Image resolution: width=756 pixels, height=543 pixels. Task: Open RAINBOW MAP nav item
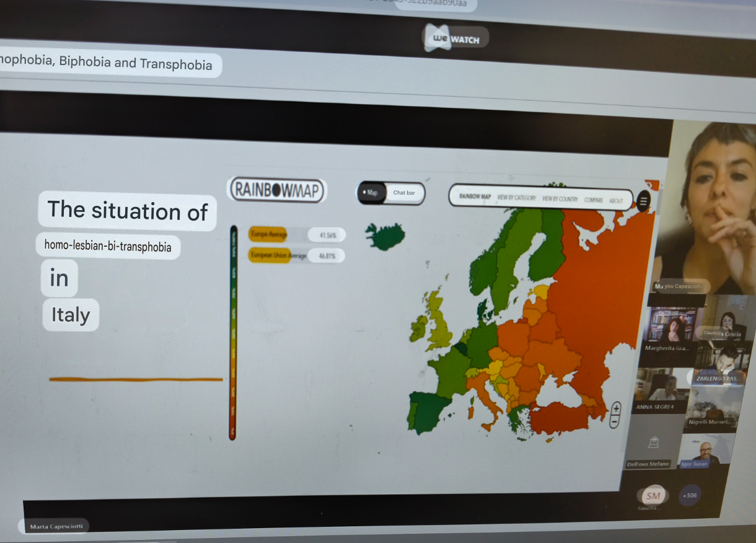[x=475, y=197]
